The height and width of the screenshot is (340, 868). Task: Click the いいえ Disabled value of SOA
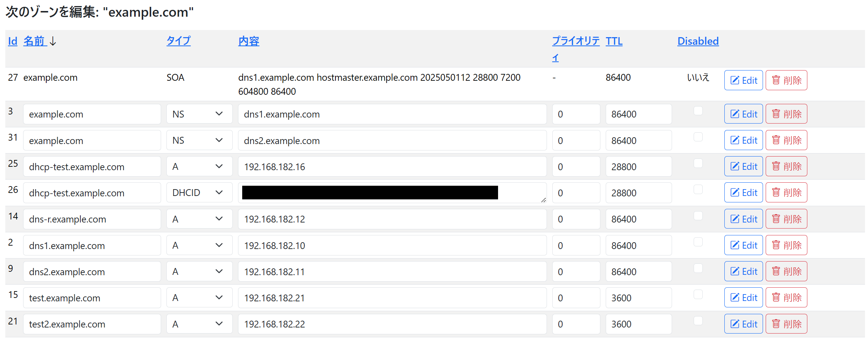(698, 77)
